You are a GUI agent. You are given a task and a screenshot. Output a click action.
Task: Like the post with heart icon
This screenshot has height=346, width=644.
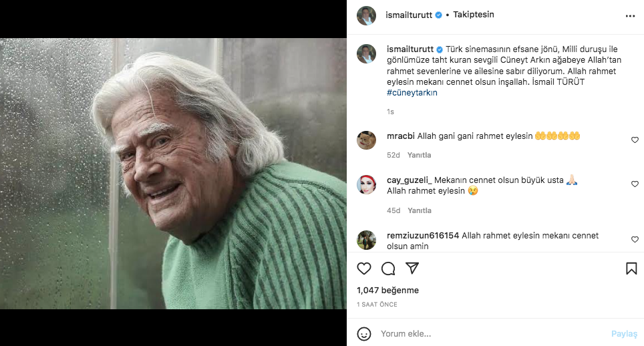[364, 269]
